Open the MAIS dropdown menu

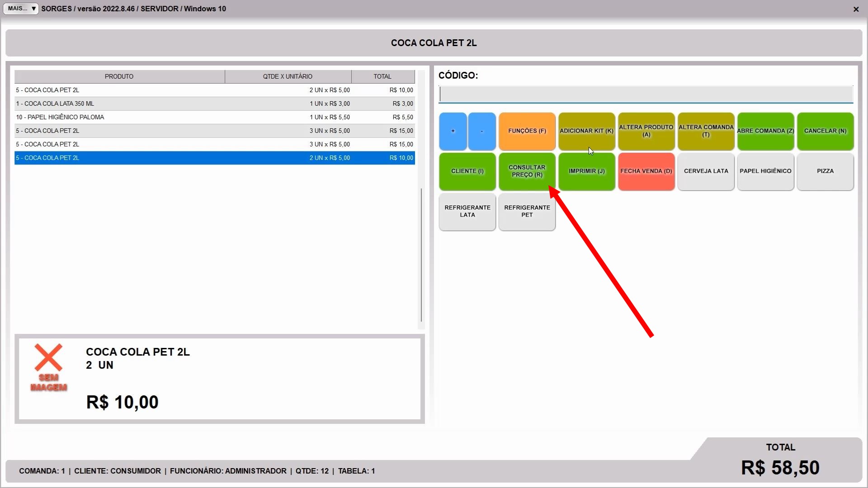21,9
